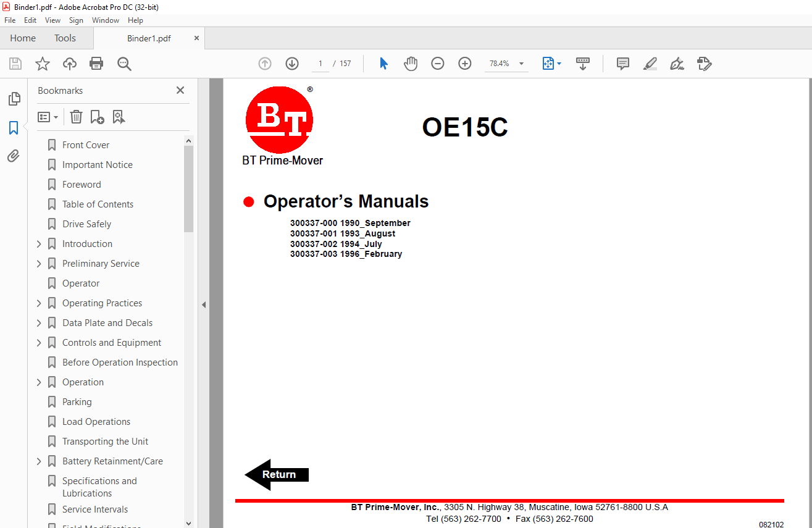Expand the Introduction bookmark

pyautogui.click(x=39, y=244)
